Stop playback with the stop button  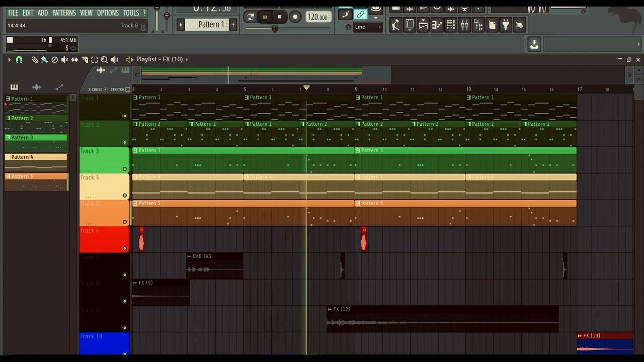coord(280,17)
